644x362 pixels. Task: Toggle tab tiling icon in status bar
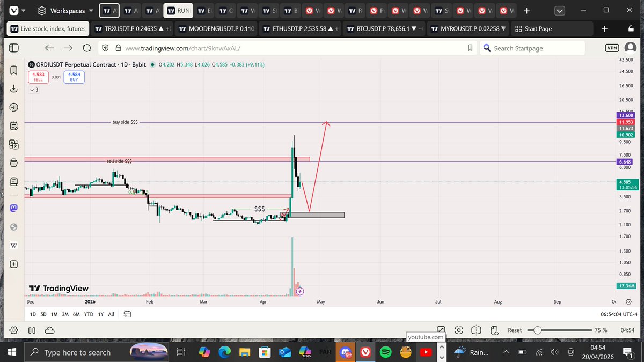click(x=32, y=330)
